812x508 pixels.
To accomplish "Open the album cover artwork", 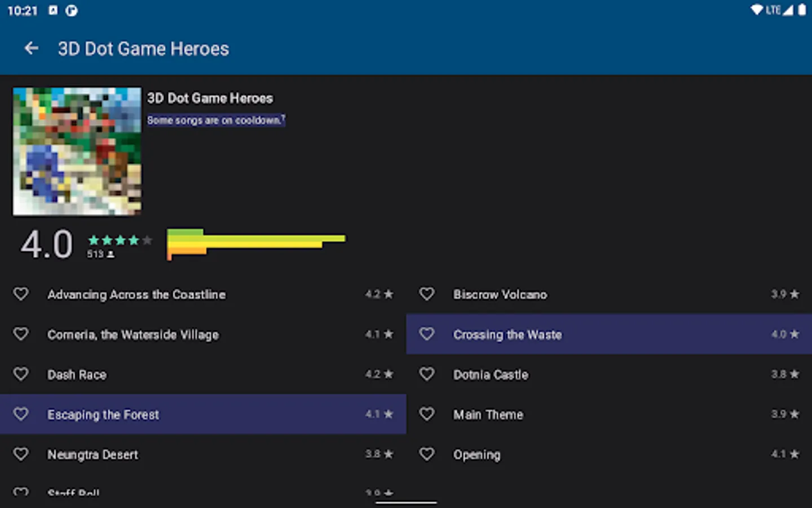I will pyautogui.click(x=77, y=151).
